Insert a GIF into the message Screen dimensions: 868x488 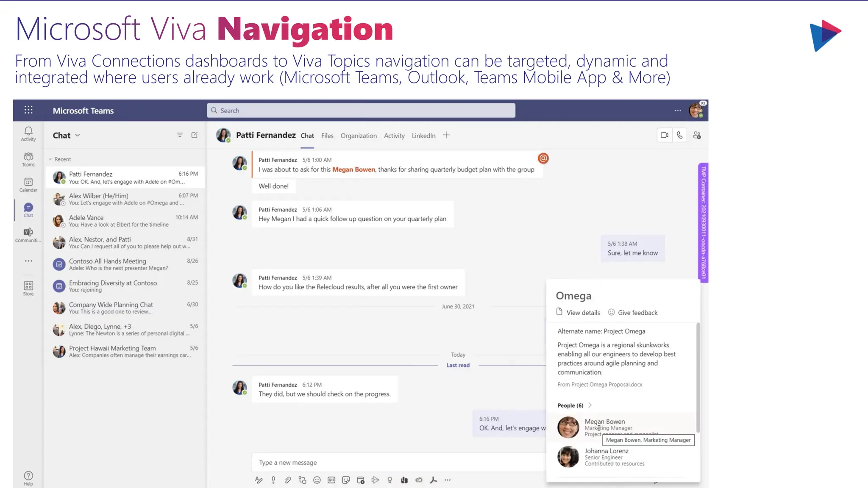(x=331, y=480)
